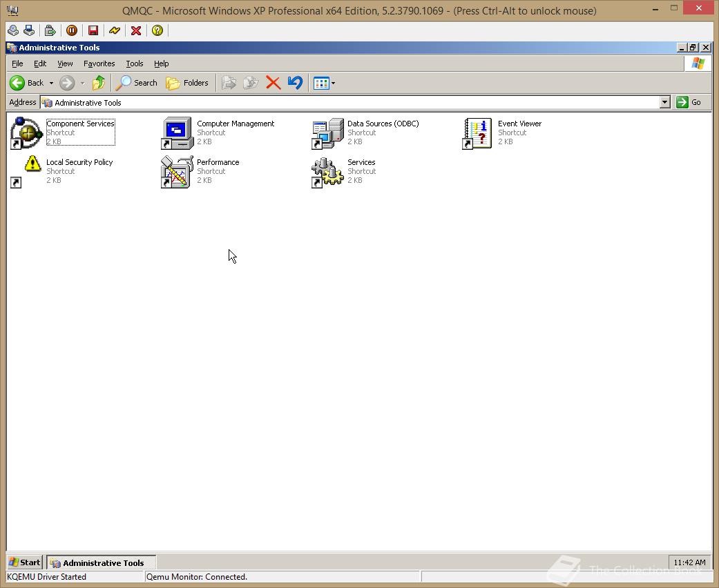Toggle the Folders pane in Explorer
This screenshot has height=588, width=719.
coord(187,83)
